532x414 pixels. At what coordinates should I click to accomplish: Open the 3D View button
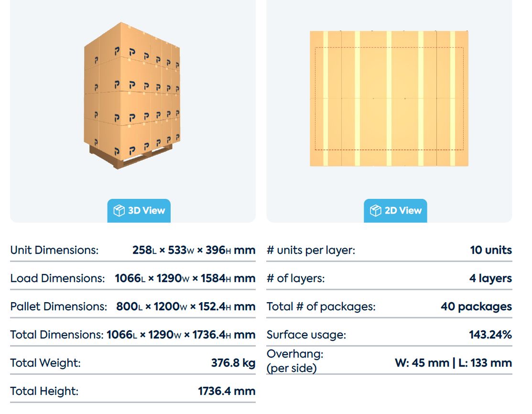point(139,211)
